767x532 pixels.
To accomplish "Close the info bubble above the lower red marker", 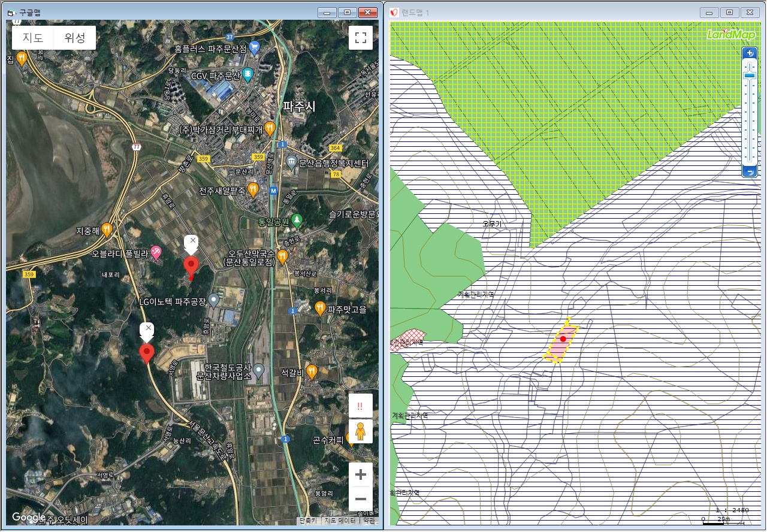I will pos(148,328).
